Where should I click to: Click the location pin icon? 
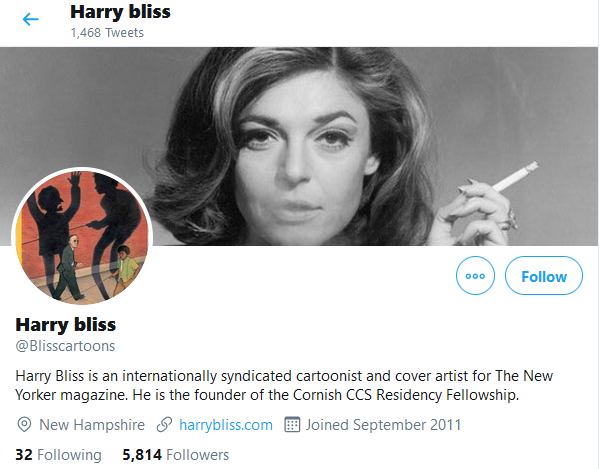point(25,425)
